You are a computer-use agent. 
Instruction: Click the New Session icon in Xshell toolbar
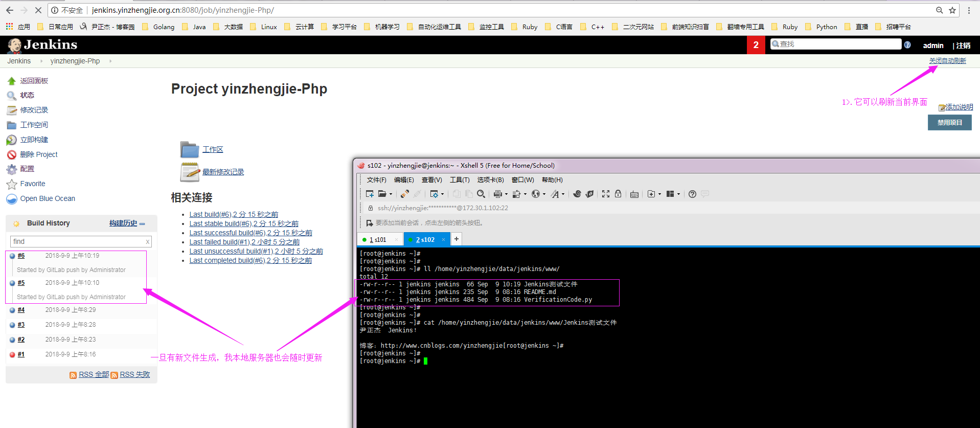[x=370, y=194]
